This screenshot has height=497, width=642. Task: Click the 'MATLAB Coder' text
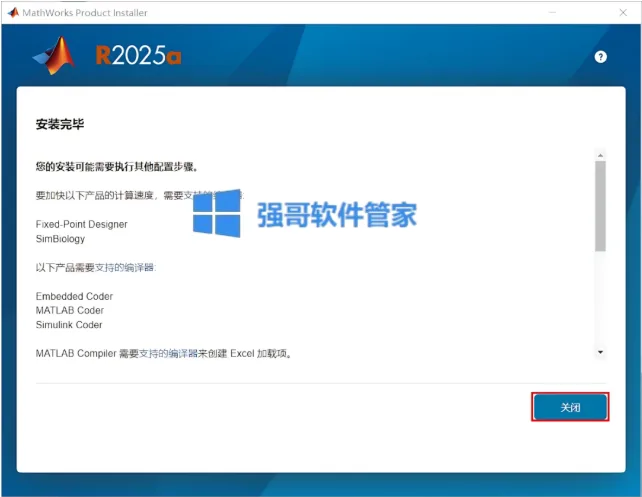pyautogui.click(x=70, y=310)
